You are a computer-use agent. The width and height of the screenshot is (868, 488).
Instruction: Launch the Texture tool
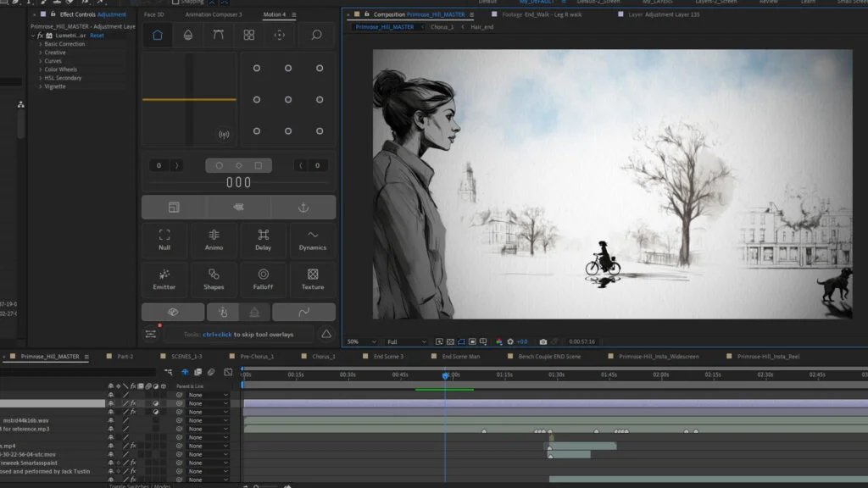coord(313,280)
